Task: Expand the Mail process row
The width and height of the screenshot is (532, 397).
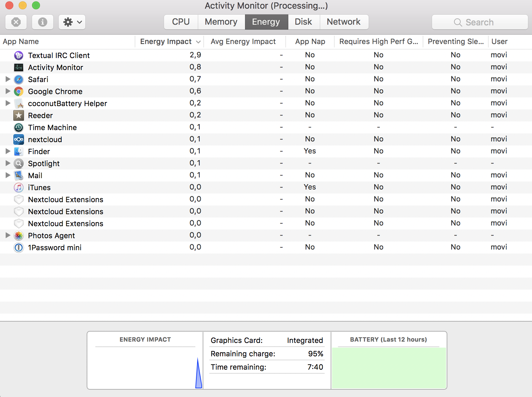Action: (8, 175)
